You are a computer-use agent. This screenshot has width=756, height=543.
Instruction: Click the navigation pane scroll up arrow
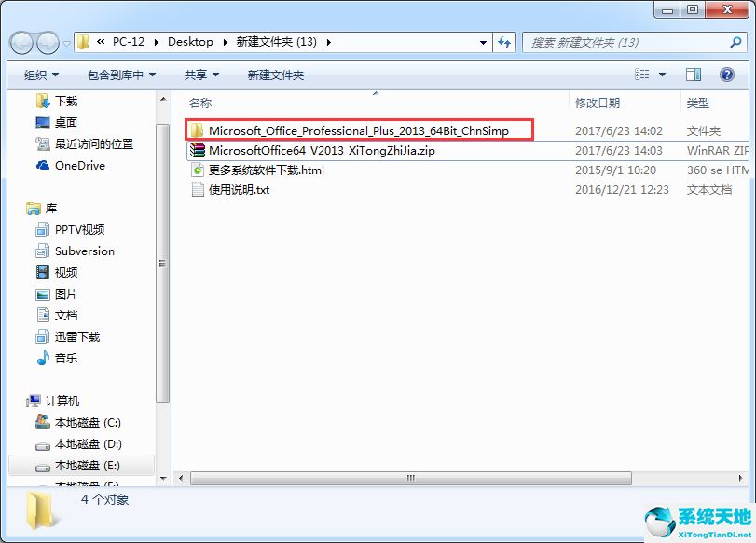163,100
